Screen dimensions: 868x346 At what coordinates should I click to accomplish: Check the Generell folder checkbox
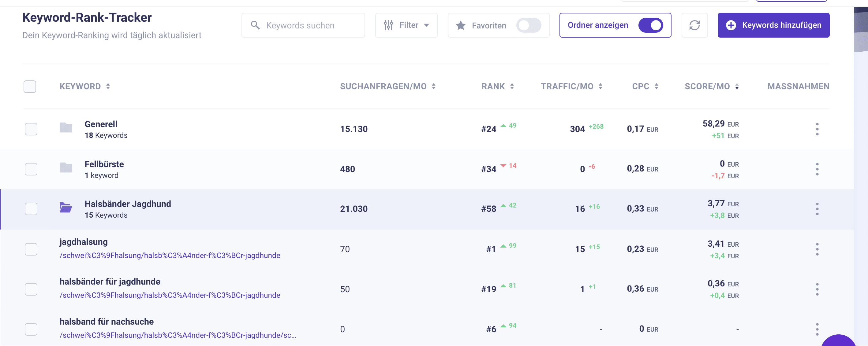pos(31,129)
